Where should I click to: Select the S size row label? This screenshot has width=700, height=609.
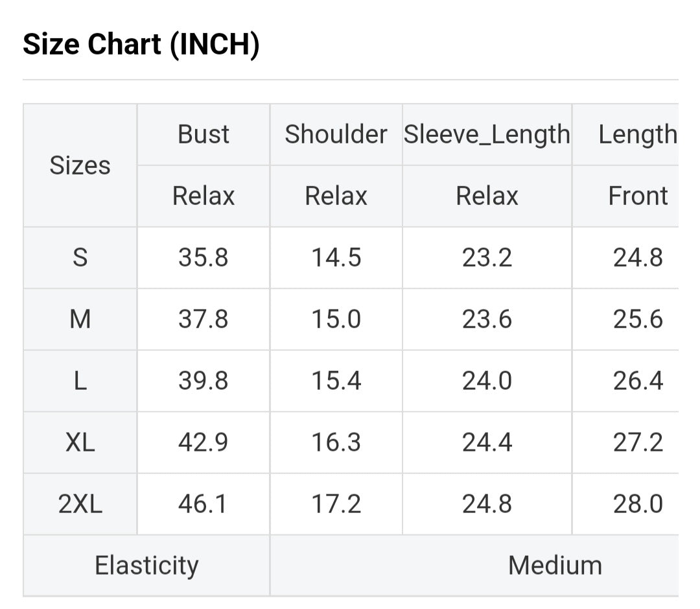point(80,257)
